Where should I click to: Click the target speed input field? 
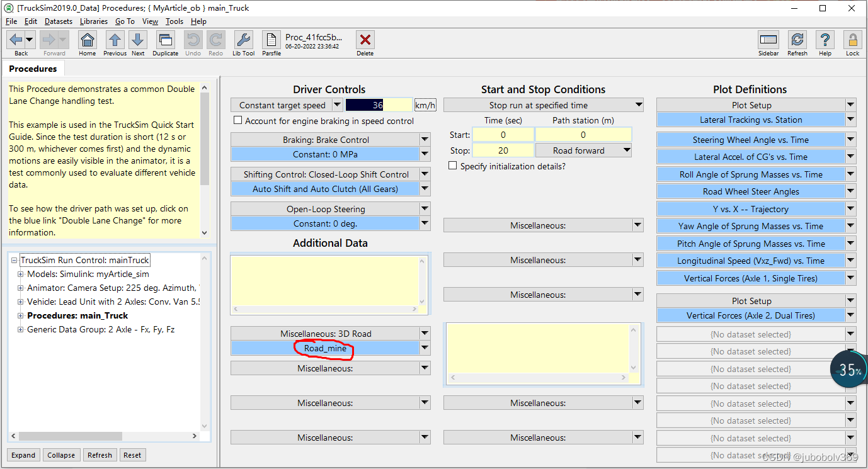(378, 105)
